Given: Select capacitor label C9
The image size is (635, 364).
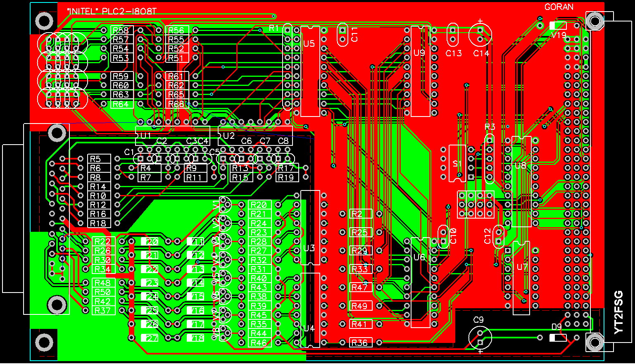Looking at the screenshot, I should pyautogui.click(x=478, y=320).
